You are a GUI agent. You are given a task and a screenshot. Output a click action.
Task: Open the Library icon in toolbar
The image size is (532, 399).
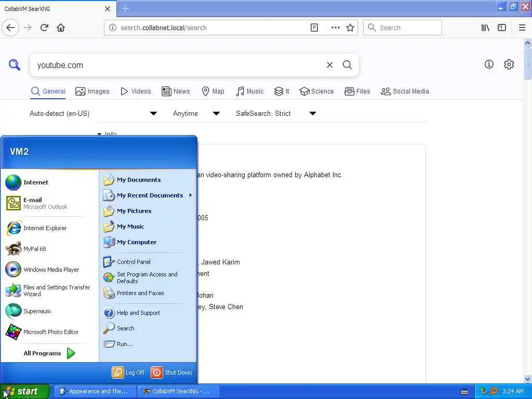pyautogui.click(x=485, y=28)
